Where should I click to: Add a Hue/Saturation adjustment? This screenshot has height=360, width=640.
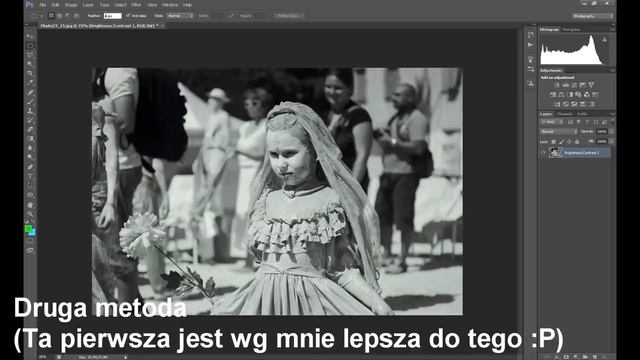coord(553,94)
